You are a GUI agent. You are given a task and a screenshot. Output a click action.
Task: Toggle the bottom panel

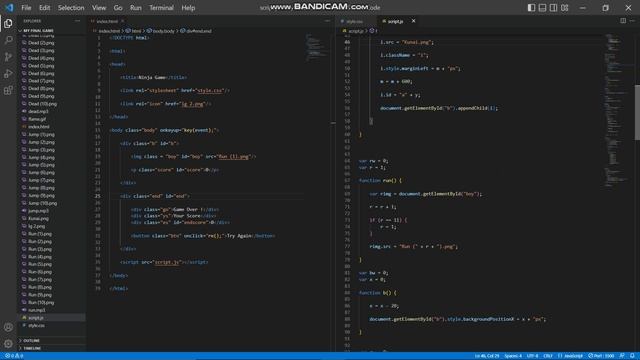tap(542, 8)
